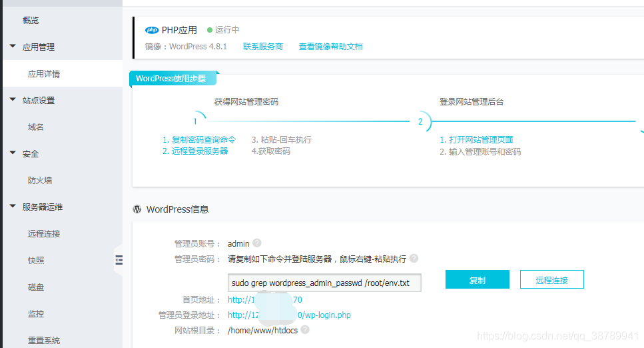Screen dimensions: 644x348
Task: Open 远程连接 in the sidebar
Action: coord(44,233)
